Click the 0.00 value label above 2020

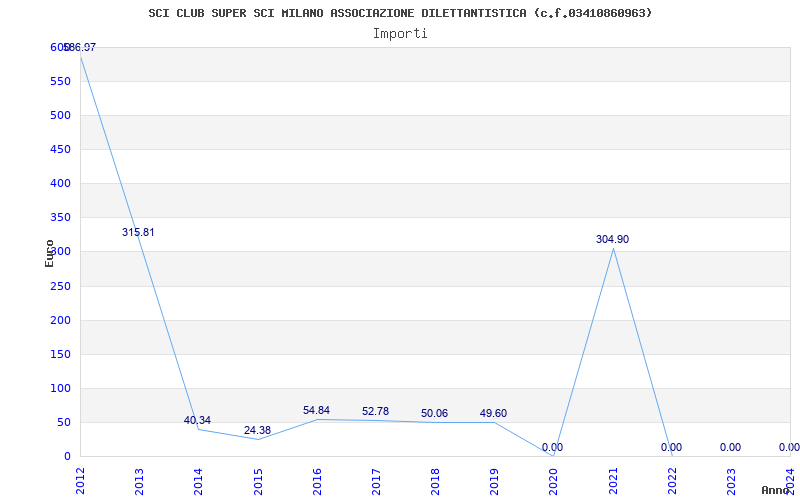click(553, 447)
